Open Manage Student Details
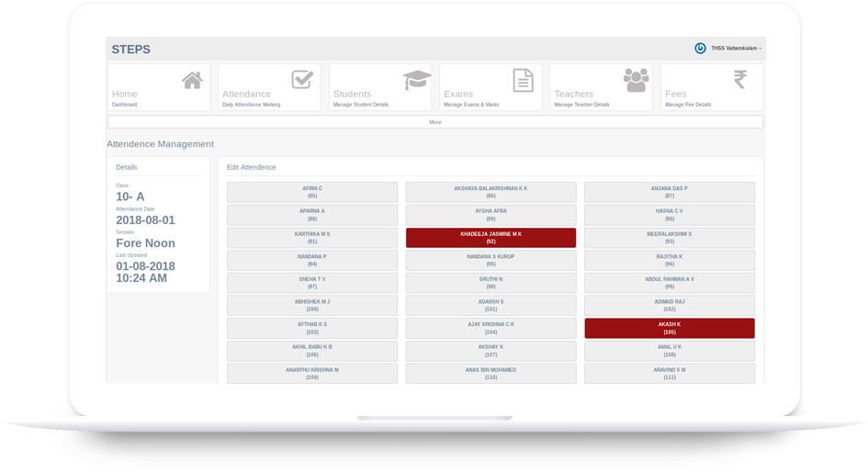 point(361,105)
